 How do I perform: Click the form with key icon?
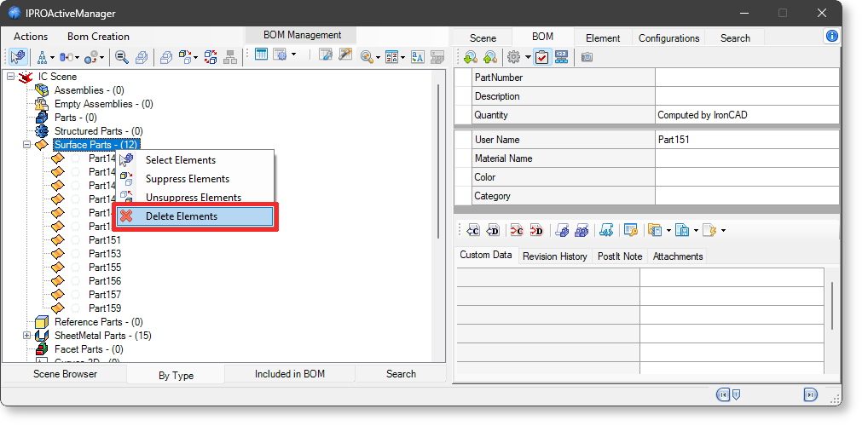[x=630, y=230]
